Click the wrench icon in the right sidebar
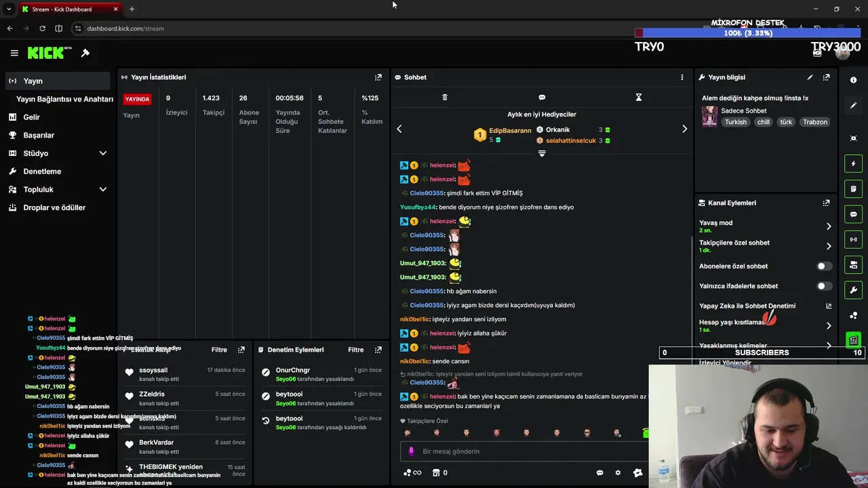Image resolution: width=868 pixels, height=488 pixels. coord(853,290)
